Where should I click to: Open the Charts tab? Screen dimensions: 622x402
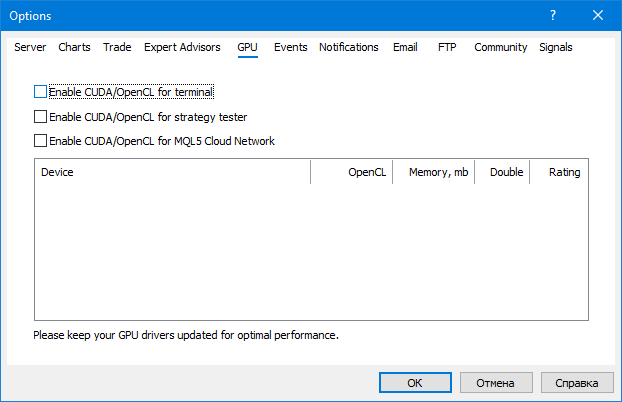click(74, 47)
